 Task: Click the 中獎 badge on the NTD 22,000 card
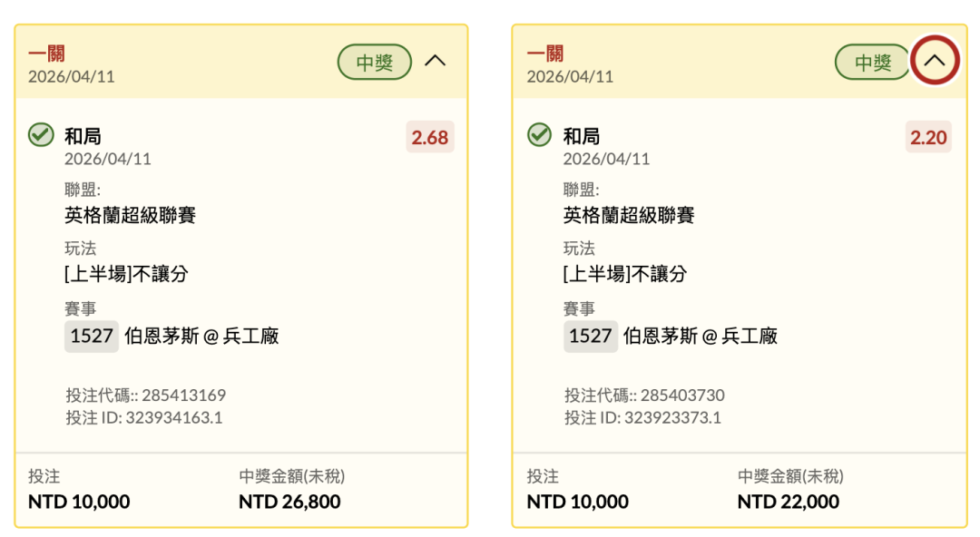pyautogui.click(x=873, y=63)
